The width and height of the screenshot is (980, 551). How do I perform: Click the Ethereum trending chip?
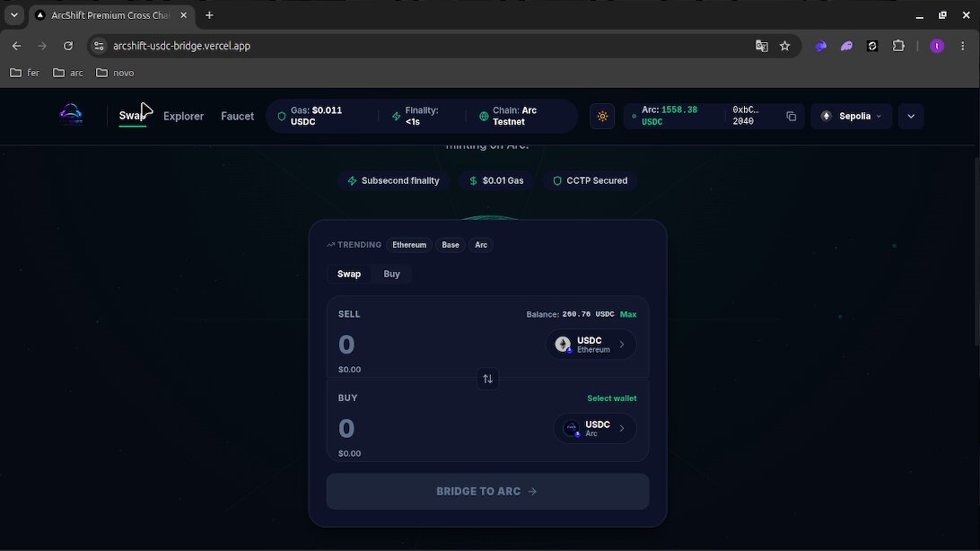point(409,245)
